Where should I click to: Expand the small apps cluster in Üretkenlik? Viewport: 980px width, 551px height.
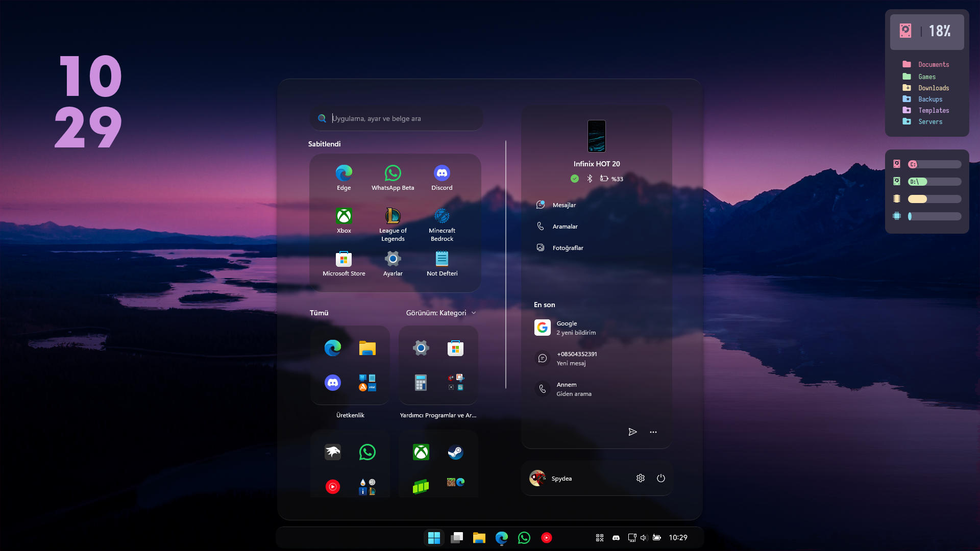367,383
